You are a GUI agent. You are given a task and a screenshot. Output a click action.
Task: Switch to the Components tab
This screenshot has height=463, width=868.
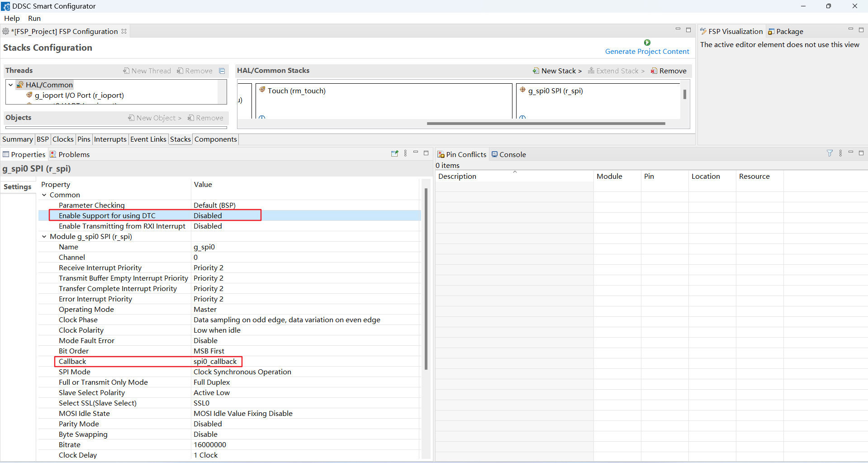click(x=216, y=139)
